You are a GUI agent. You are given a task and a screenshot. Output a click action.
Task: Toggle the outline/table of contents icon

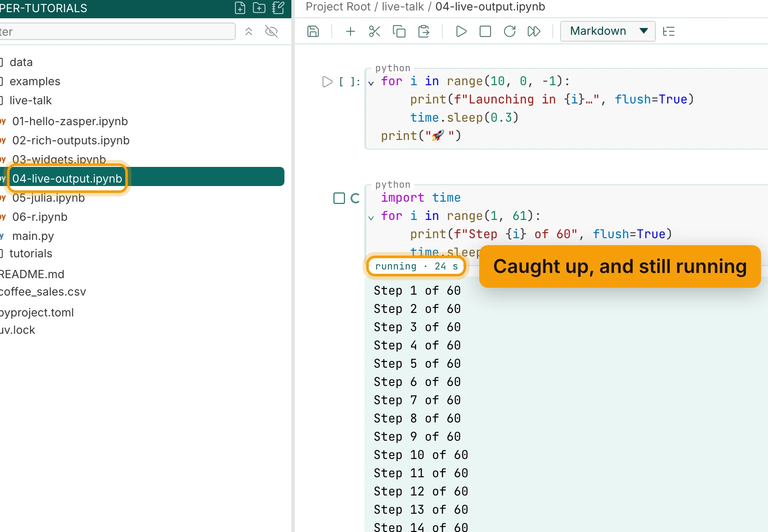click(x=669, y=31)
